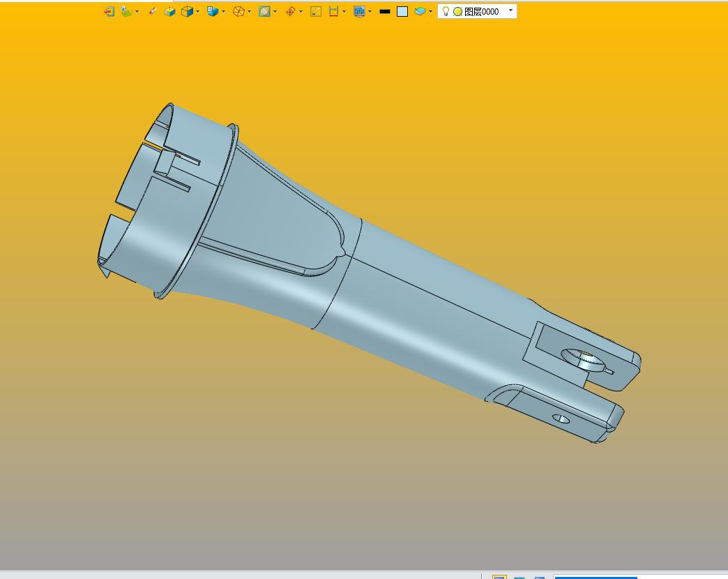Click the black line color swatch
Screen dimensions: 728x579
tap(385, 12)
